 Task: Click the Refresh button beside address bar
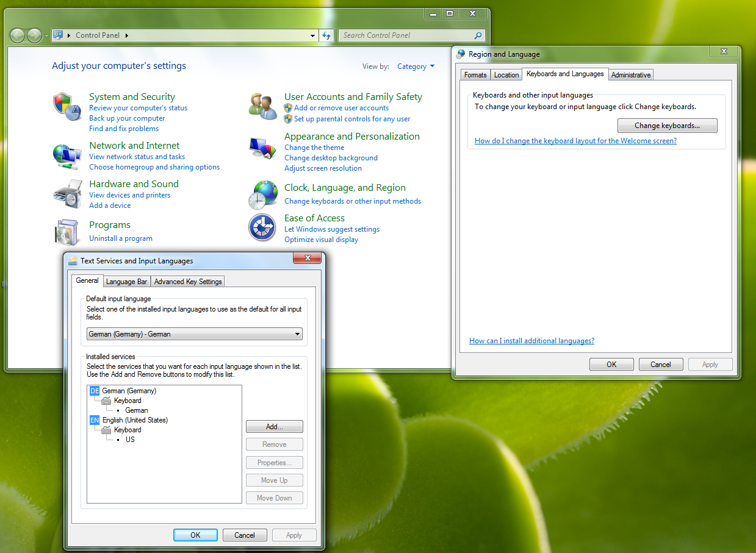click(326, 35)
